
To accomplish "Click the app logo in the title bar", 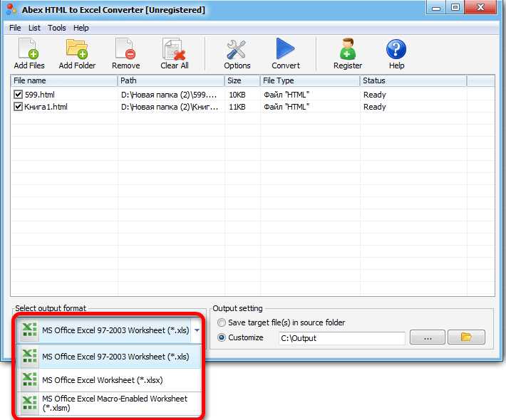I will click(11, 10).
